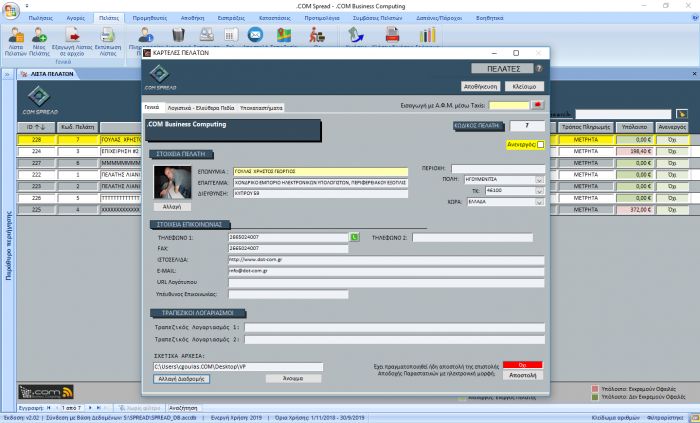Image resolution: width=700 pixels, height=423 pixels.
Task: Go to last record navigation arrow
Action: 99,408
